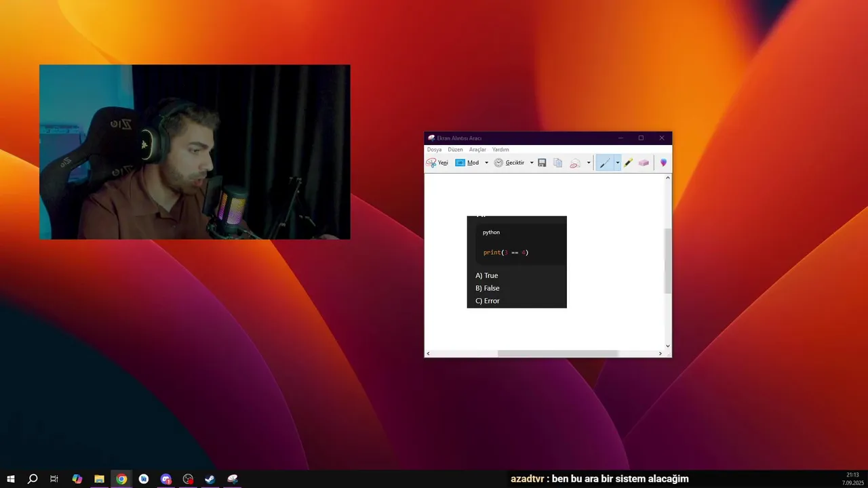
Task: Open Task View from taskbar
Action: (54, 479)
